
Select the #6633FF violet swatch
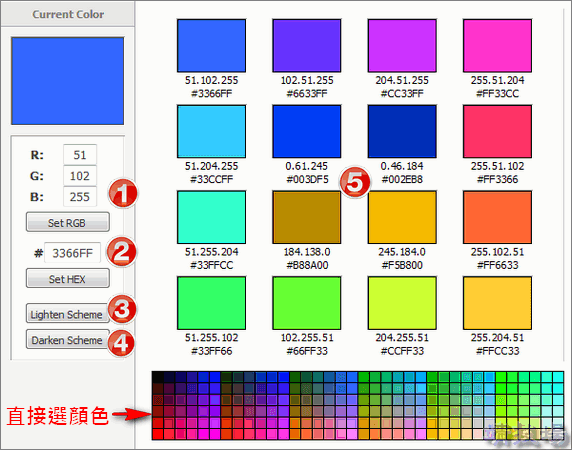307,46
